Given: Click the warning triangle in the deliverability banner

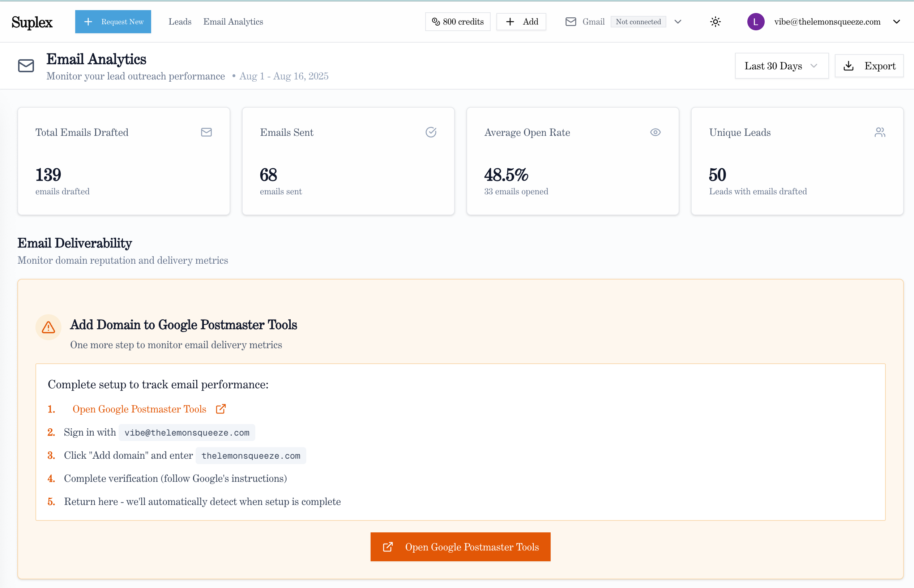Looking at the screenshot, I should 48,327.
